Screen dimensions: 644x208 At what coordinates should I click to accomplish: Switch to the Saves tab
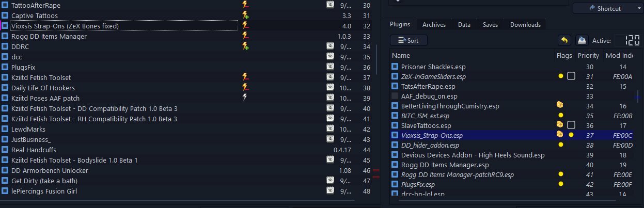(x=490, y=24)
